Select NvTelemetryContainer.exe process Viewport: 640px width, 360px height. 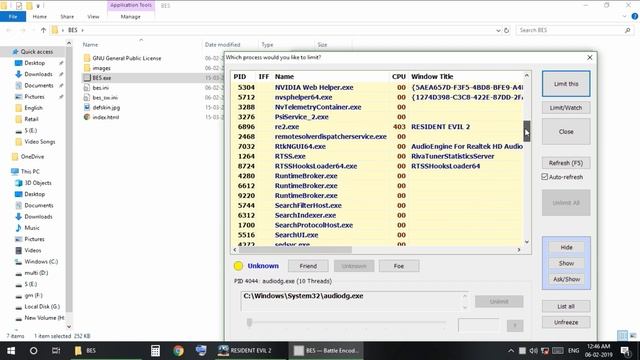click(378, 107)
